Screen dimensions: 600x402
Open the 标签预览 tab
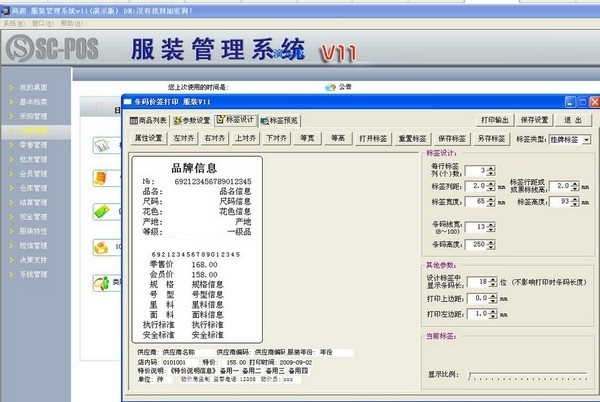click(279, 121)
